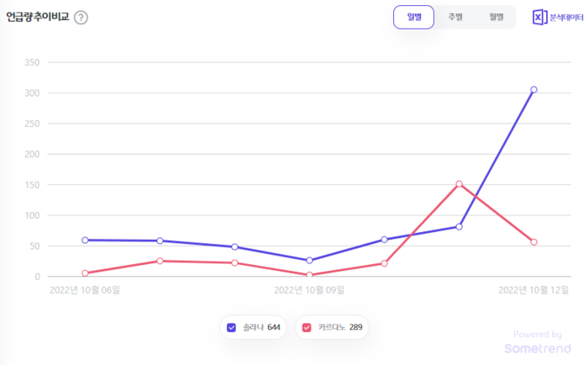The height and width of the screenshot is (365, 588).
Task: Click the 언급량추이비교 chart title
Action: click(x=38, y=17)
